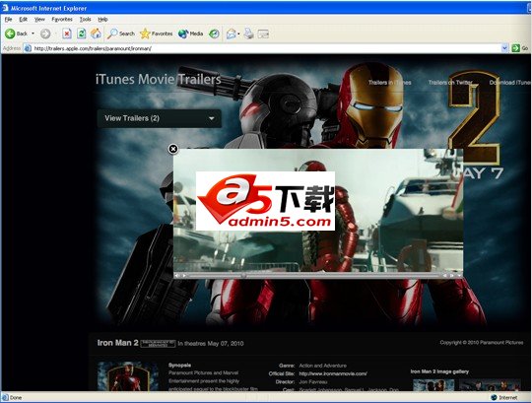Click the Edit toolbar icon beside Print

263,34
